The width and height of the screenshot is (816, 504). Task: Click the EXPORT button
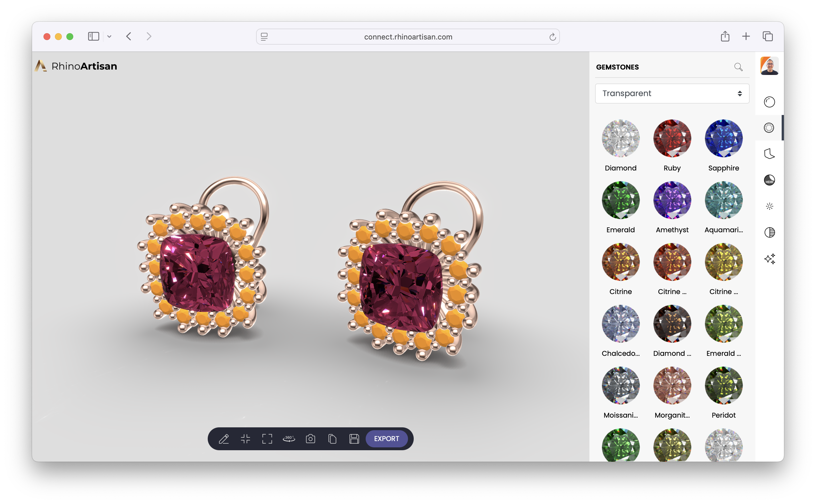click(386, 439)
